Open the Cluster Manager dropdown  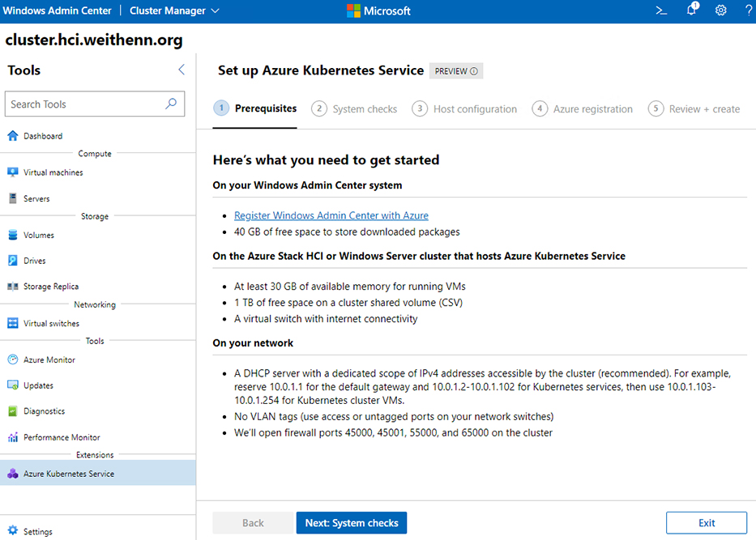(x=174, y=11)
